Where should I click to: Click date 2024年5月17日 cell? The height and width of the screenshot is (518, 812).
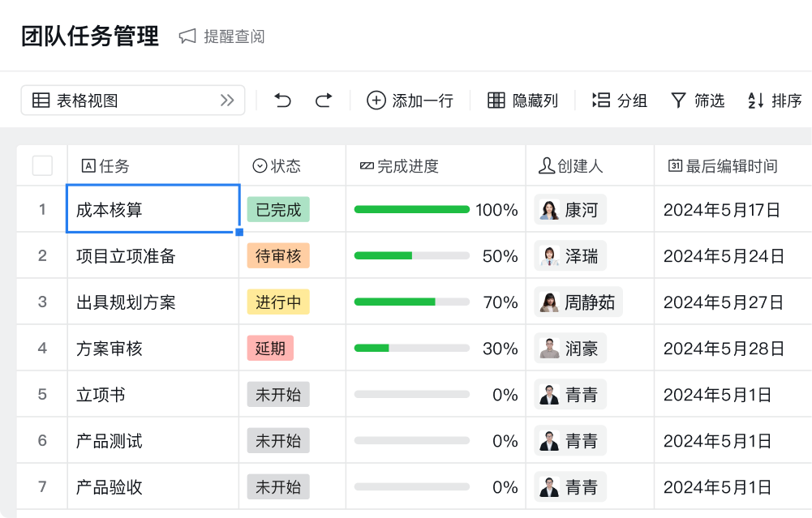(x=733, y=210)
